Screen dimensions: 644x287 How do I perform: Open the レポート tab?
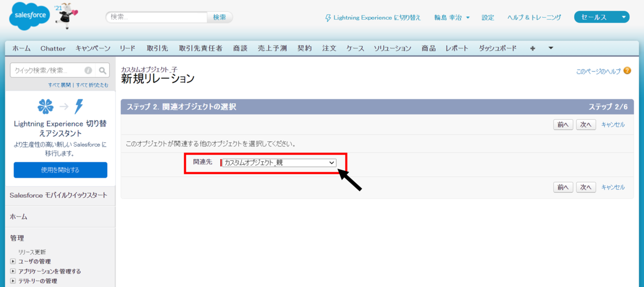point(457,48)
